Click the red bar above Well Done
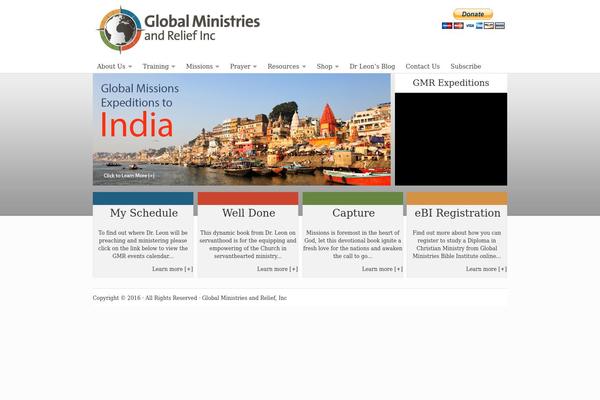 248,198
